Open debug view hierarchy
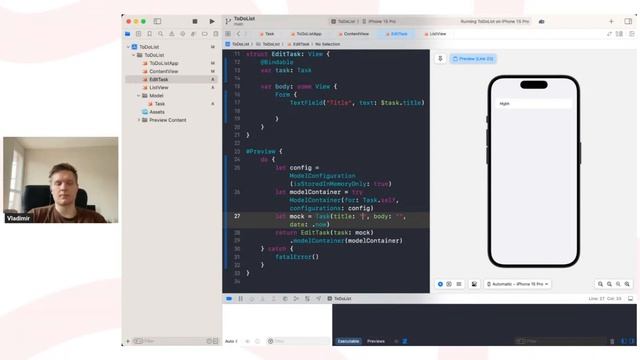640x360 pixels. point(285,299)
